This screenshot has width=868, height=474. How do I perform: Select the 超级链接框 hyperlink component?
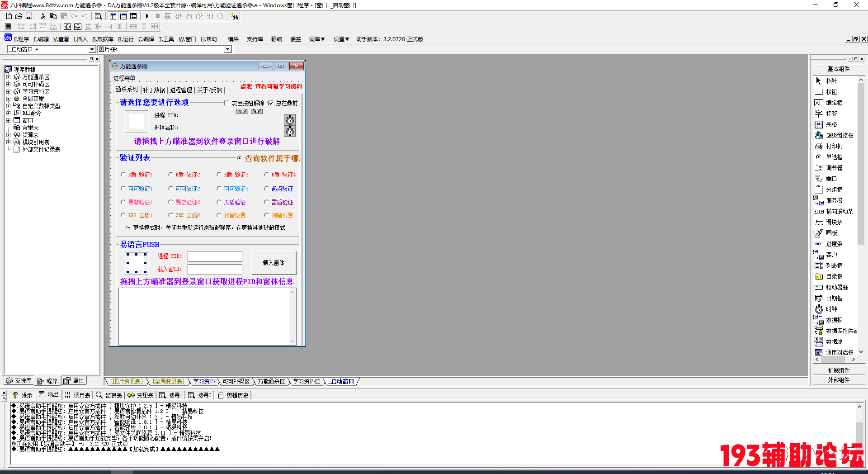835,135
